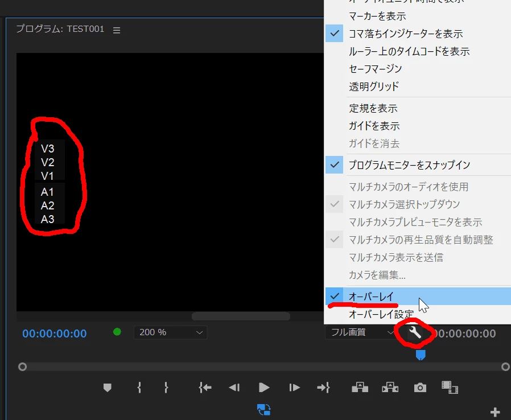Click the grey duration timecode
The image size is (511, 420).
(465, 333)
